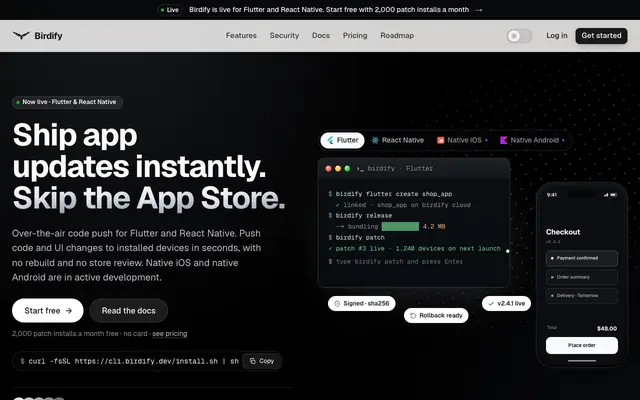Click the 'Now live · Flutter & React Native' pill
The width and height of the screenshot is (640, 400).
click(x=67, y=102)
